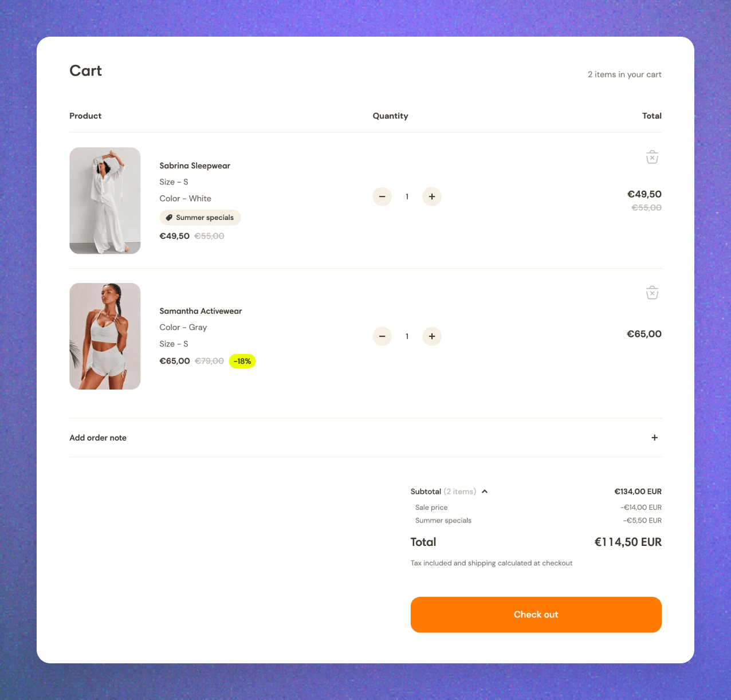Remove Sabrina Sleepwear with trash icon
The image size is (731, 700).
(x=652, y=157)
